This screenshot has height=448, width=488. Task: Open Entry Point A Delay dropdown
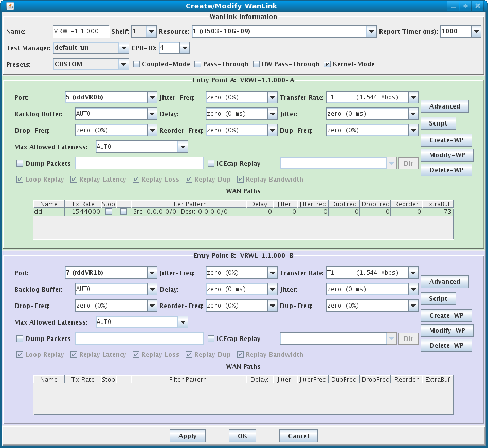pos(273,114)
